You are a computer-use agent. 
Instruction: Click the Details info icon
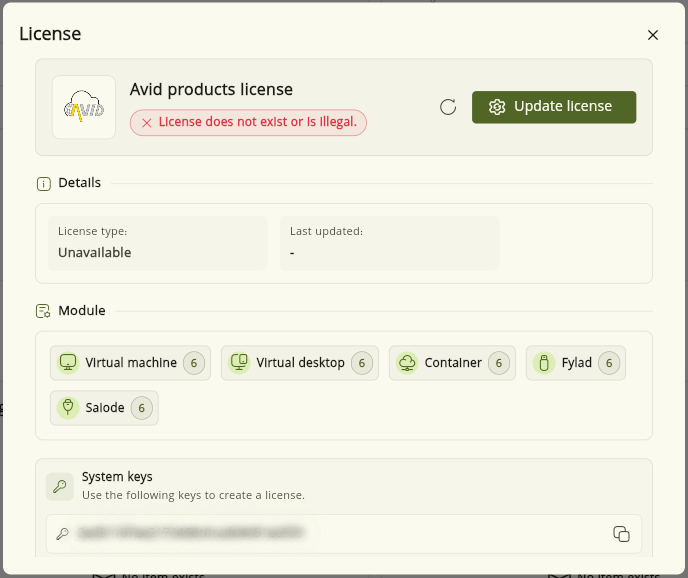(x=43, y=183)
